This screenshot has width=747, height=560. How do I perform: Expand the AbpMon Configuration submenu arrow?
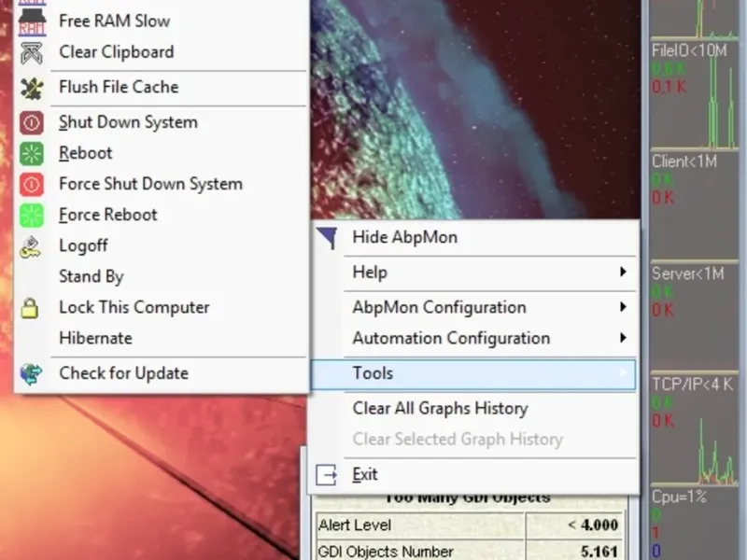(x=623, y=307)
